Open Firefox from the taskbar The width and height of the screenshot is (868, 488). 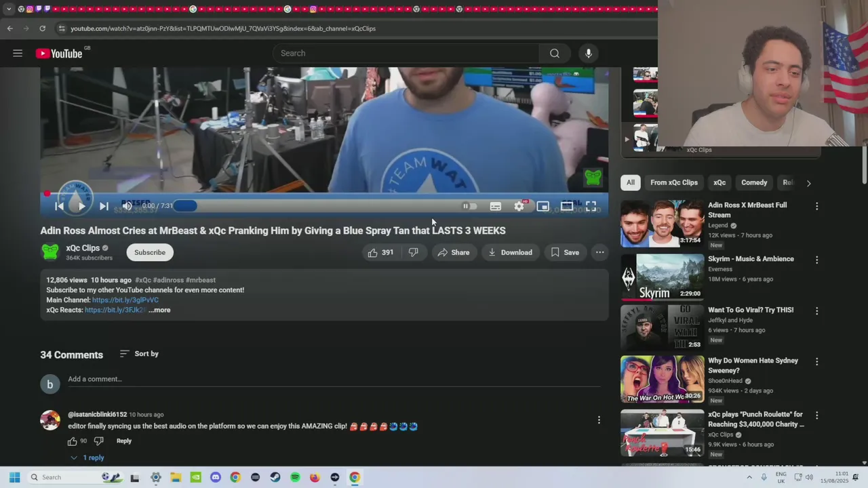pos(315,477)
